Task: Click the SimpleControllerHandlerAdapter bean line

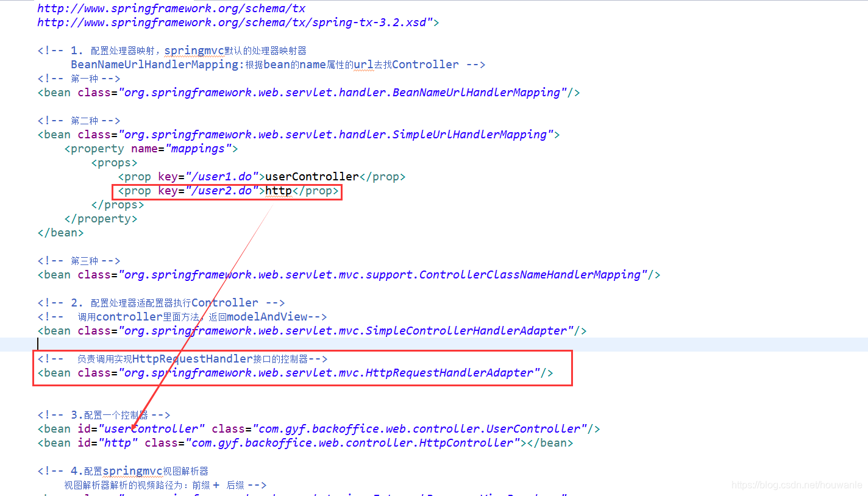Action: pyautogui.click(x=312, y=331)
